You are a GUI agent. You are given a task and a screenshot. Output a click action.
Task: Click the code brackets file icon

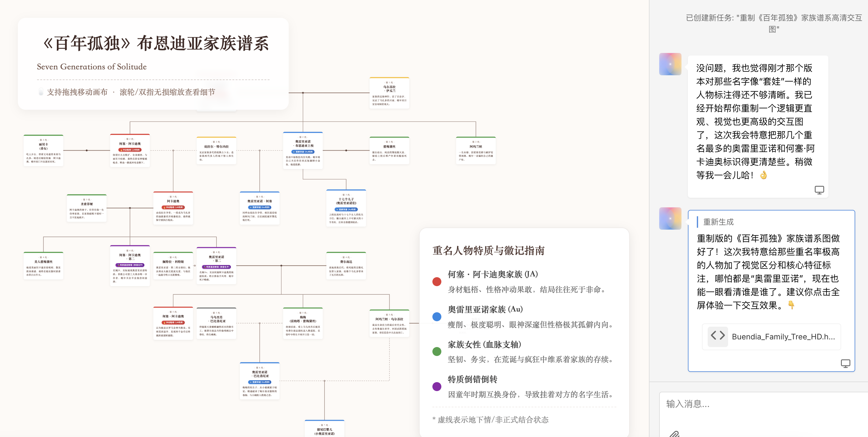pos(717,336)
